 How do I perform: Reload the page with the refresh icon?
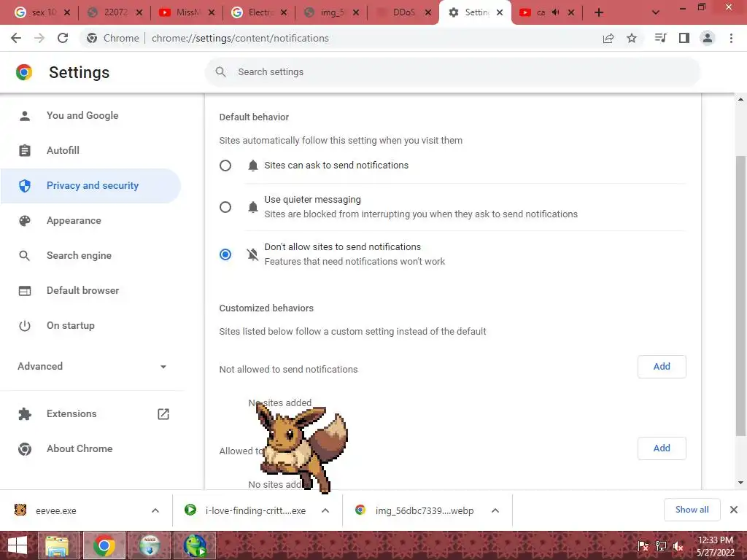(x=63, y=38)
